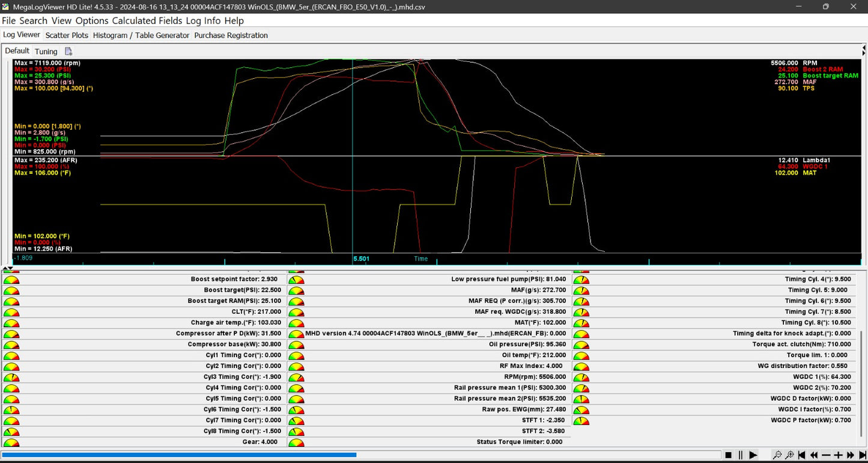The width and height of the screenshot is (868, 463).
Task: Zoom out the graph with magnifier
Action: [777, 455]
